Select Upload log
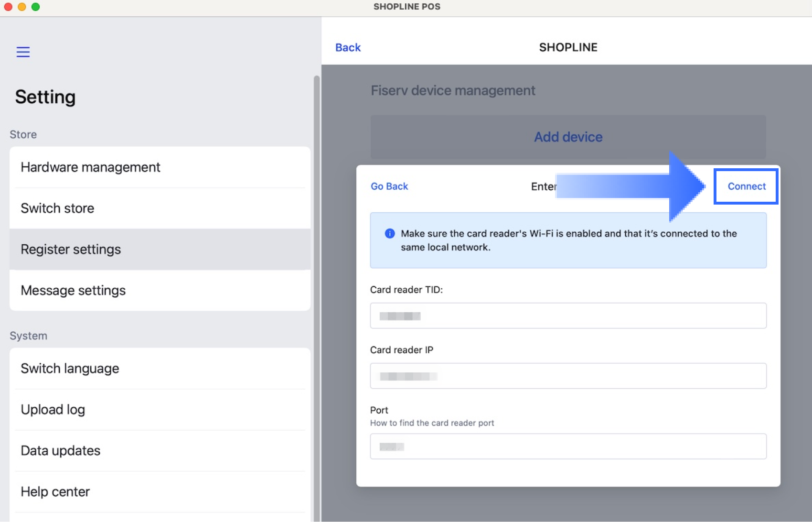Image resolution: width=812 pixels, height=522 pixels. pos(160,410)
